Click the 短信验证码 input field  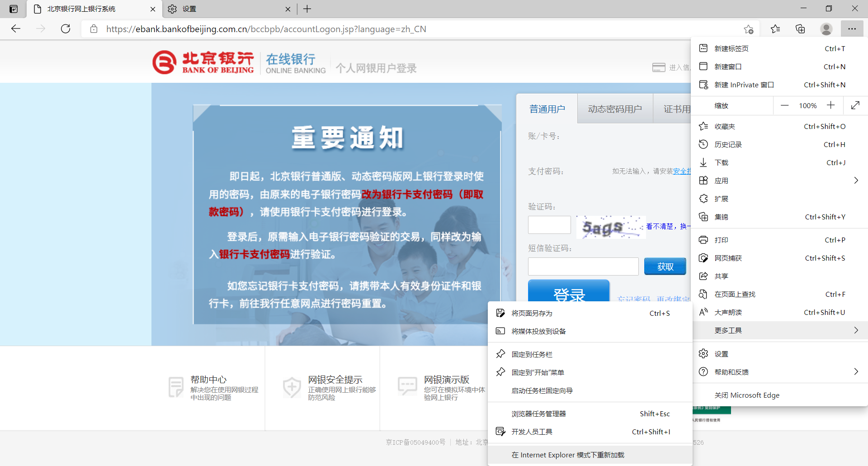pos(583,266)
